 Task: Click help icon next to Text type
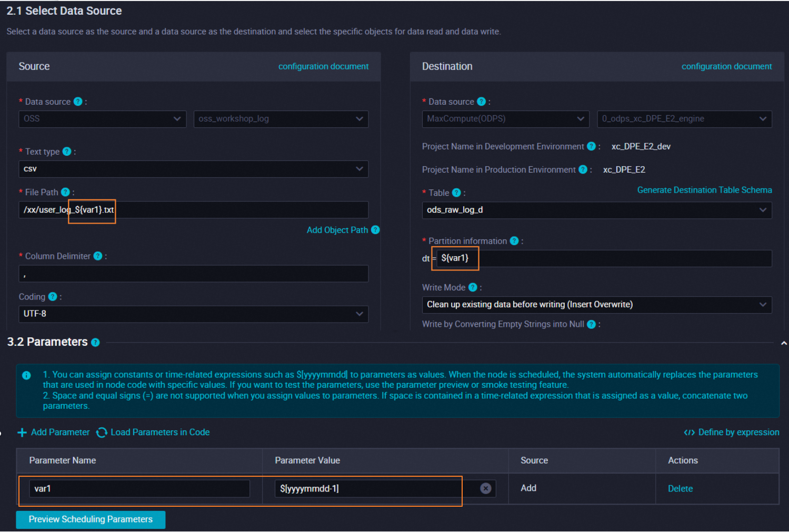pyautogui.click(x=67, y=152)
